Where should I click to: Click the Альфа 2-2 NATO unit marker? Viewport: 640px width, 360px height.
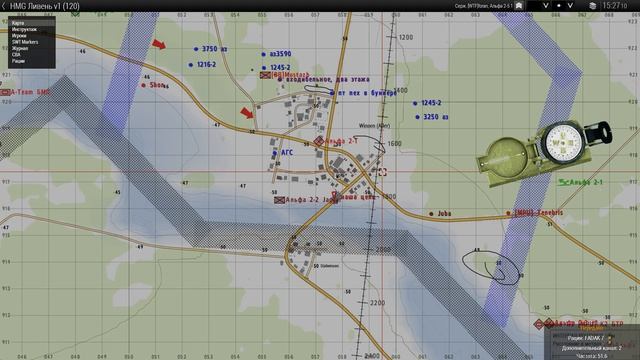click(279, 200)
